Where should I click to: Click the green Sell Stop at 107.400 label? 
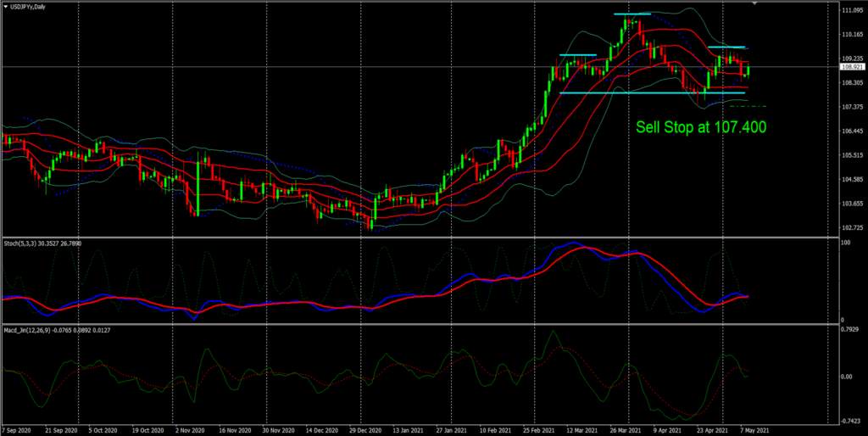point(701,127)
